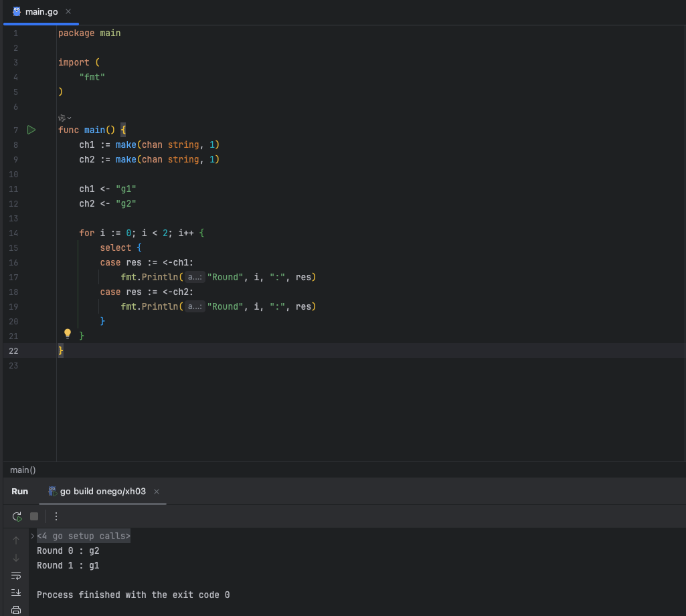The height and width of the screenshot is (616, 686).
Task: Expand the folded go setup calls
Action: pos(32,536)
